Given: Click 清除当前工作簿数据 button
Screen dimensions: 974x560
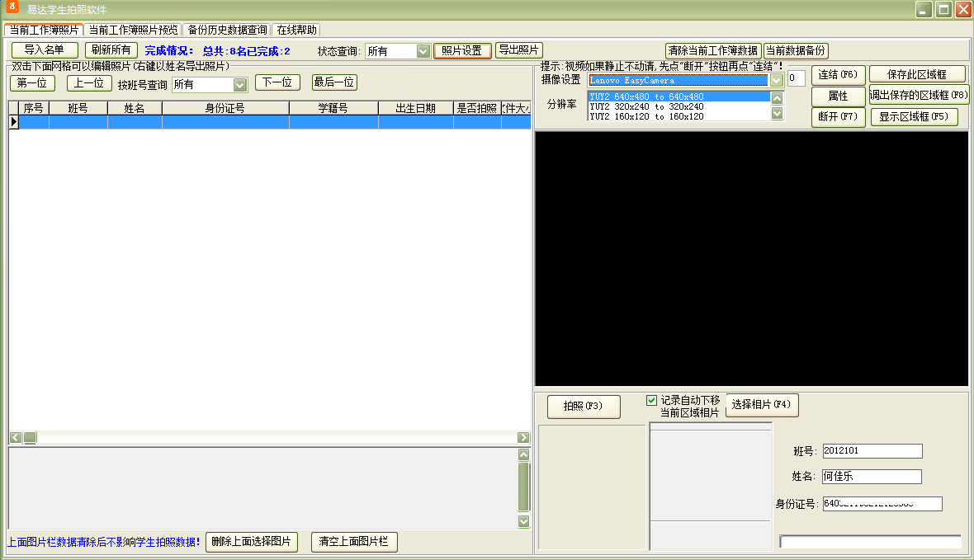Looking at the screenshot, I should (x=713, y=51).
